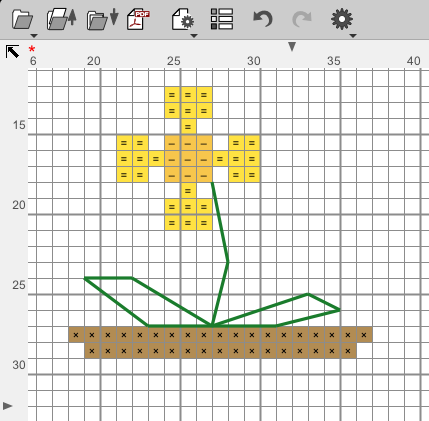The height and width of the screenshot is (421, 429).
Task: Click the grayed redo arrow
Action: pyautogui.click(x=302, y=19)
